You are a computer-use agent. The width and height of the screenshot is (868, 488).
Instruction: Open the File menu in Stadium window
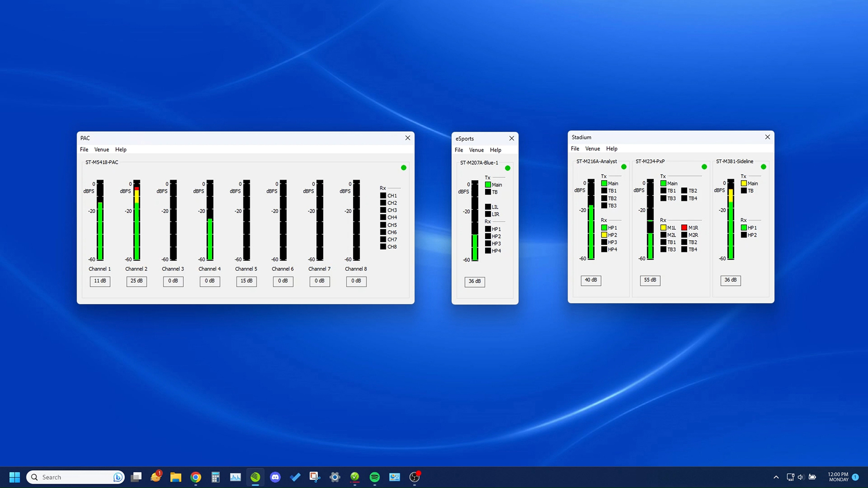pos(575,148)
